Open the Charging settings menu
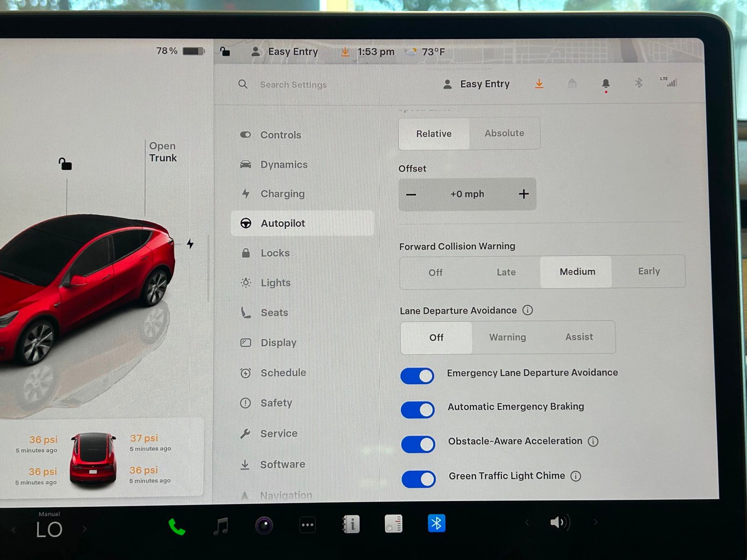Viewport: 747px width, 560px height. coord(282,194)
